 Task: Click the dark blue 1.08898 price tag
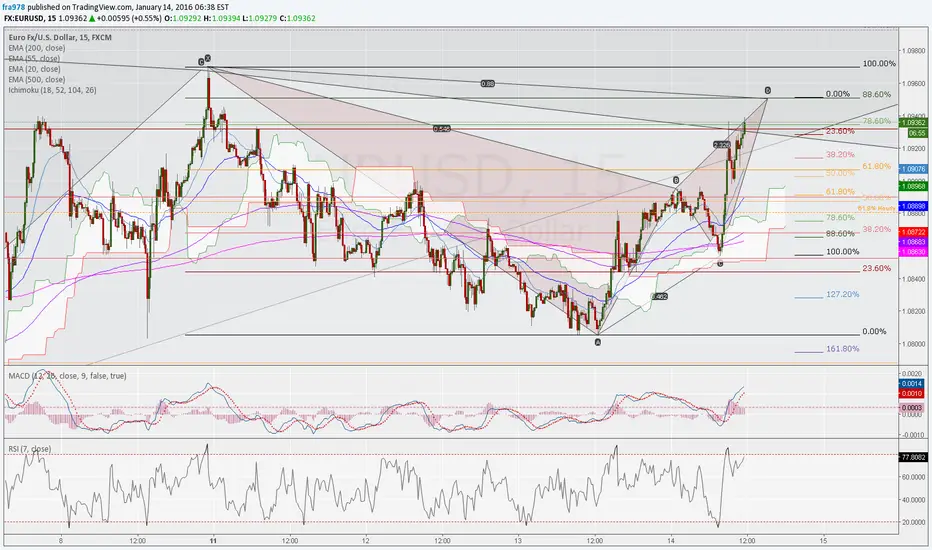(x=914, y=206)
